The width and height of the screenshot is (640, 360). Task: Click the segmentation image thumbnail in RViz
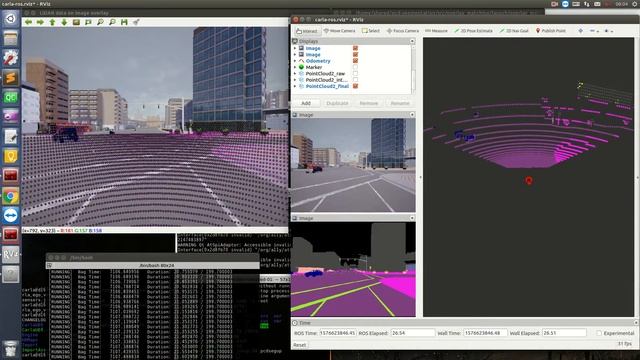[353, 269]
